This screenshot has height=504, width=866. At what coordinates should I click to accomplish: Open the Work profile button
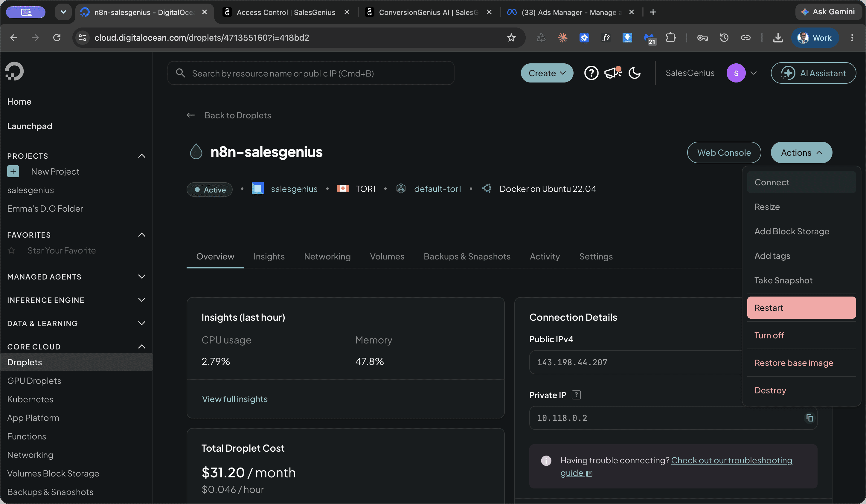[815, 37]
